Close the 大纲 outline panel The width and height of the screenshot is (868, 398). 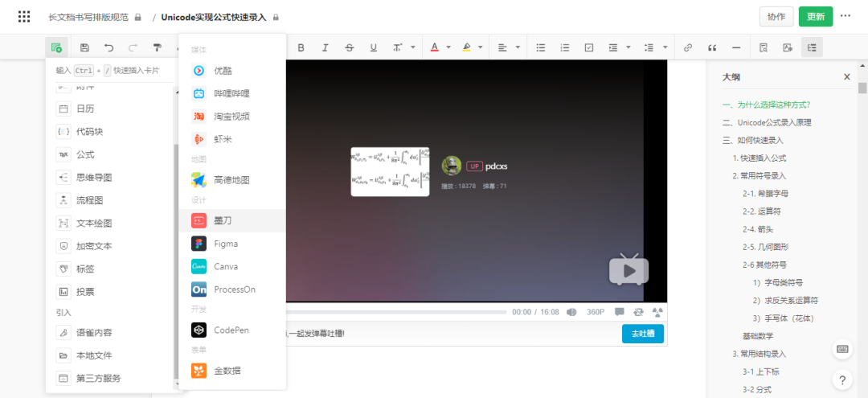point(846,77)
